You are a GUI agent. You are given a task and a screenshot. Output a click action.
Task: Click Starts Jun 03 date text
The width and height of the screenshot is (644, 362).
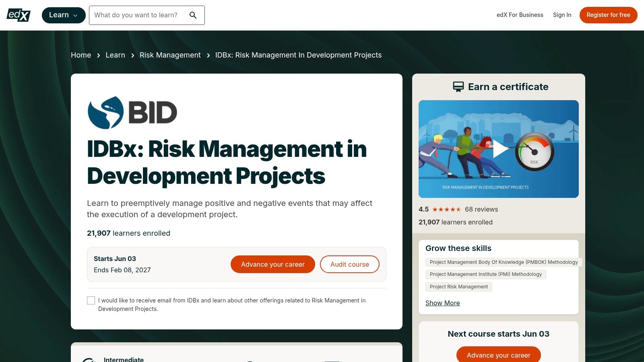[115, 259]
